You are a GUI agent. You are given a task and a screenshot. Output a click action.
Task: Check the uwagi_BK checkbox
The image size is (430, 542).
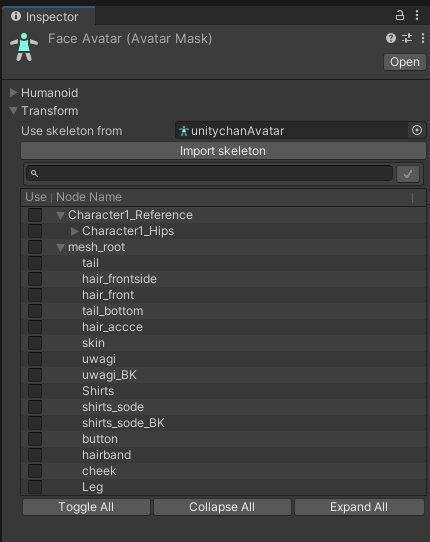(35, 375)
